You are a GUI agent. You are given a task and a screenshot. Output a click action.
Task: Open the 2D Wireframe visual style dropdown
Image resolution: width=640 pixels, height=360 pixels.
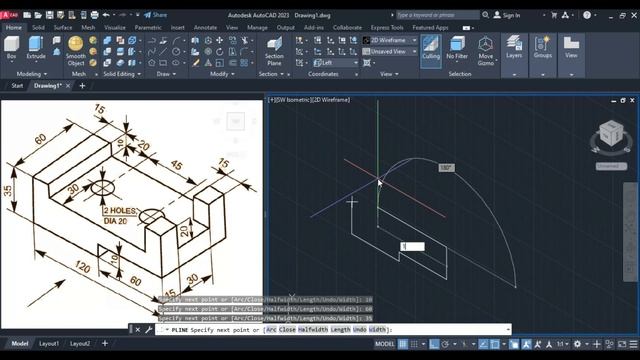point(390,40)
